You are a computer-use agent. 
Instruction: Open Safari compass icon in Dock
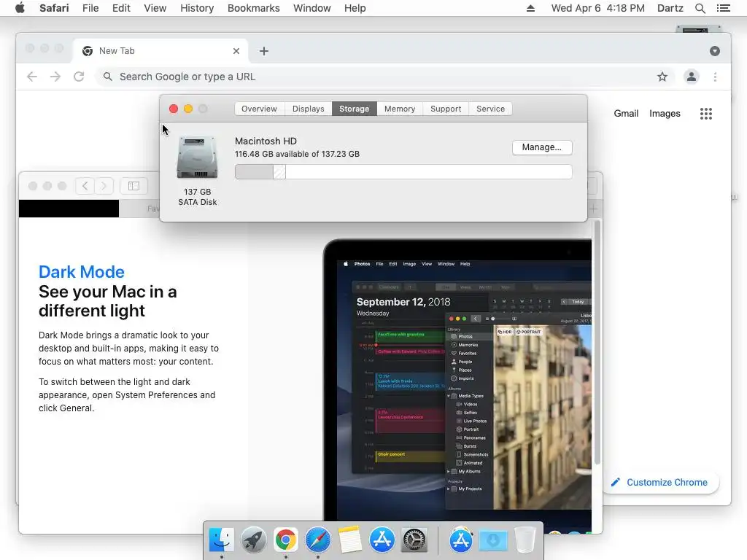coord(318,540)
